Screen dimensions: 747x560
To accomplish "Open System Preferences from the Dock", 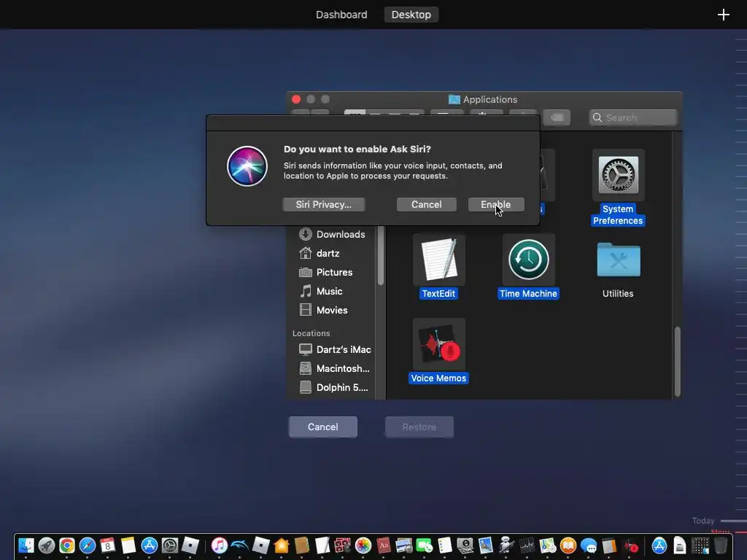I will pos(169,545).
